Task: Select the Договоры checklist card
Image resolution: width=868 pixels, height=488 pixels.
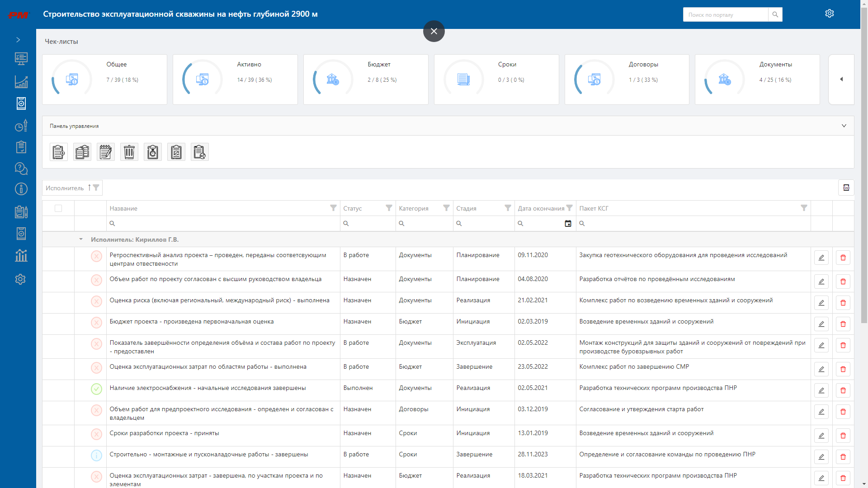Action: [627, 80]
